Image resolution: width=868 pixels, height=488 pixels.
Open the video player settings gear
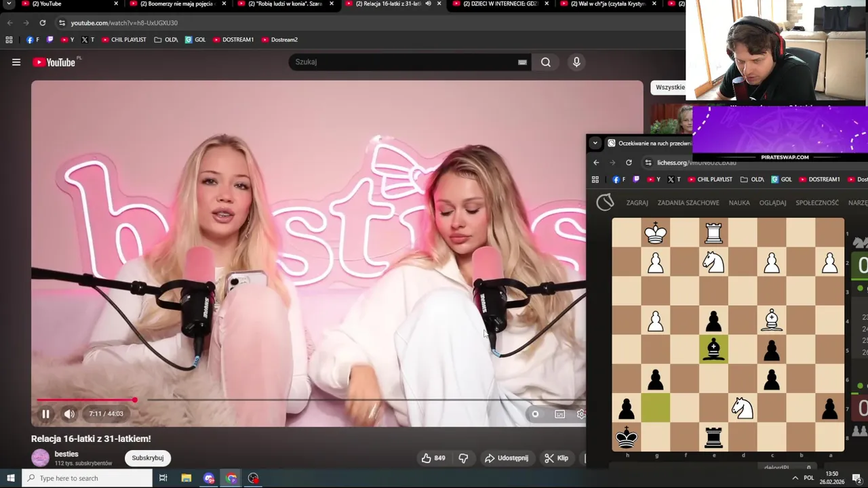(x=581, y=414)
